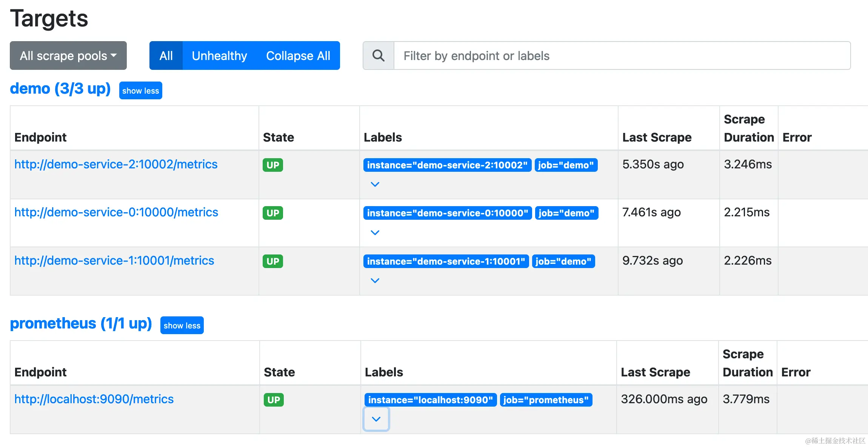Expand labels chevron for localhost:9090 row

(x=376, y=419)
